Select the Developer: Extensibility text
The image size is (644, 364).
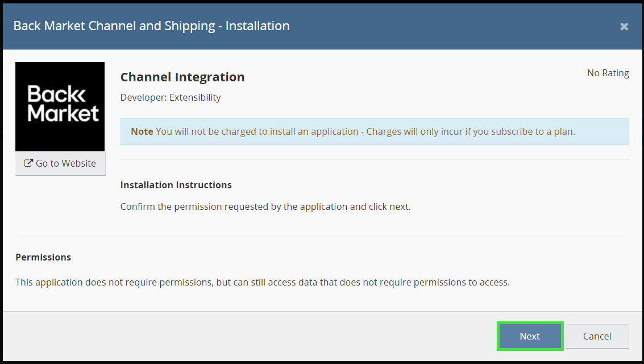point(171,97)
